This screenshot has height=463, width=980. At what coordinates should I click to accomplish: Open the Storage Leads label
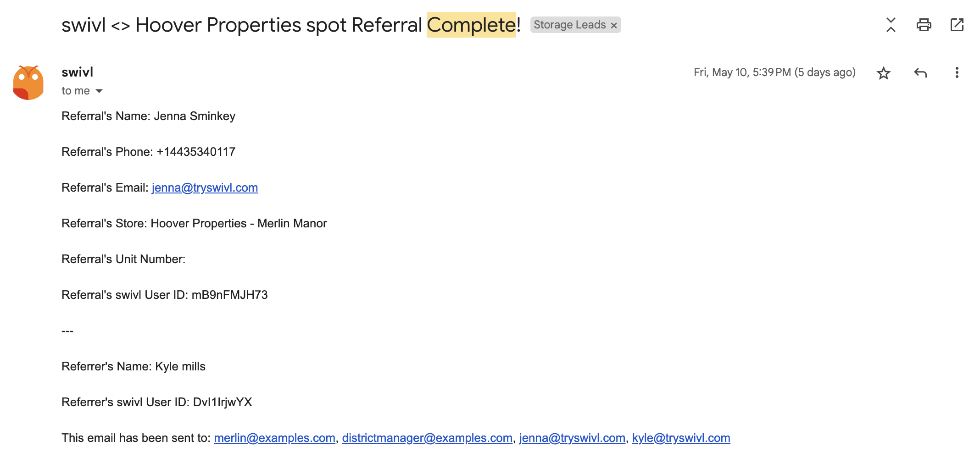569,25
